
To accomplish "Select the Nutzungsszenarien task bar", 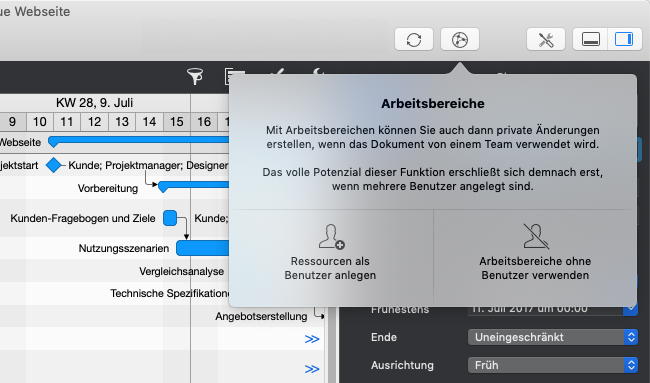I will [x=202, y=248].
